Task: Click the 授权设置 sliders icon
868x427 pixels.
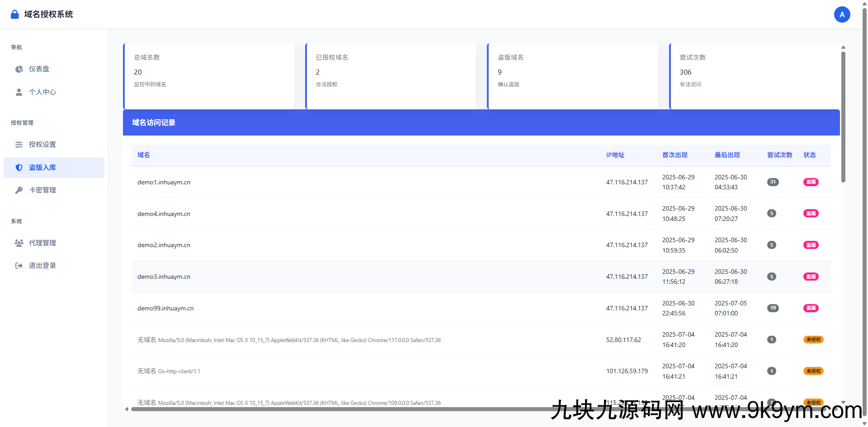Action: [x=19, y=144]
